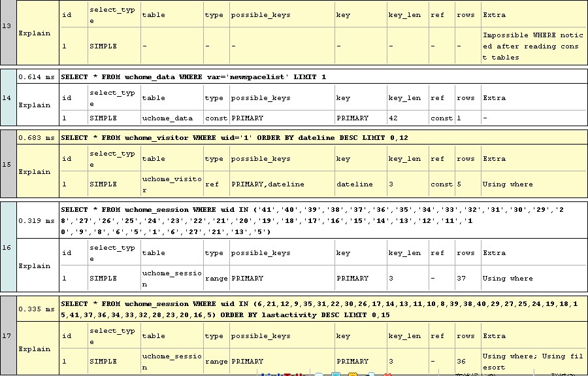Click the 'Impossible WHERE noticed' Extra cell
The image size is (588, 376).
(534, 46)
